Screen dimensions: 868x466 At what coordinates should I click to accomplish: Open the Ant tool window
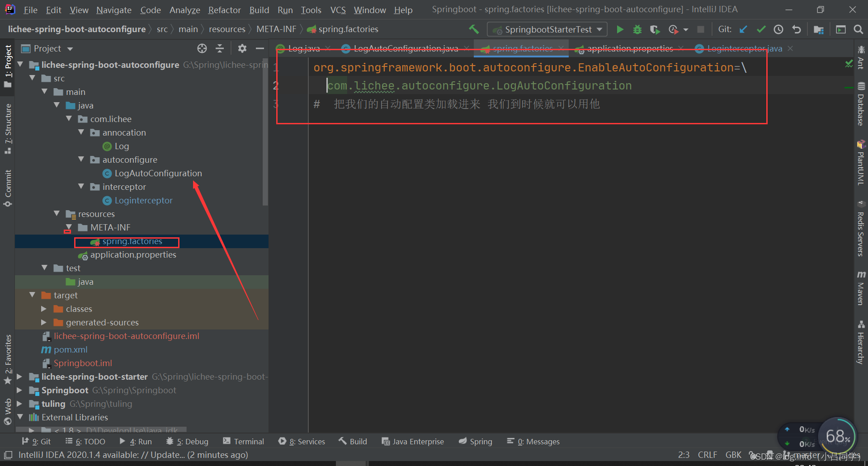[x=861, y=57]
